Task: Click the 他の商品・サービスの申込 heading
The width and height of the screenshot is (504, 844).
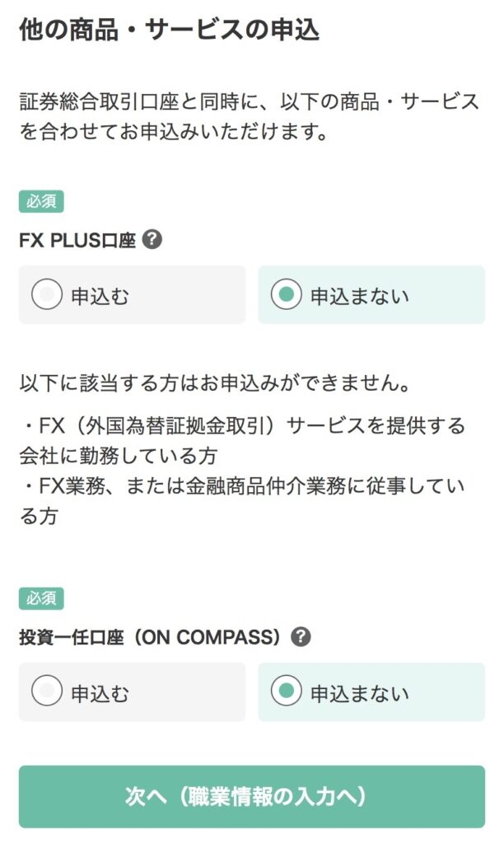Action: point(169,30)
